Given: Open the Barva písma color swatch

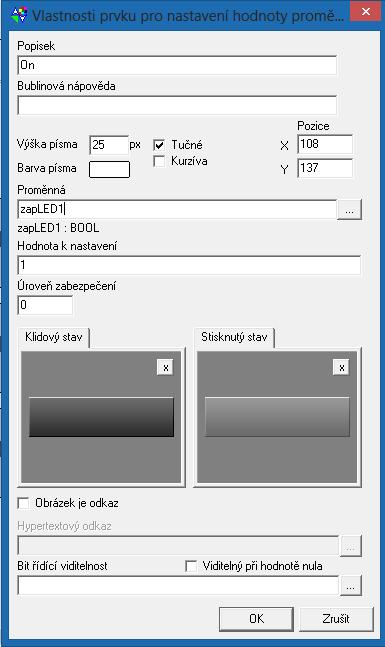Looking at the screenshot, I should [x=109, y=169].
